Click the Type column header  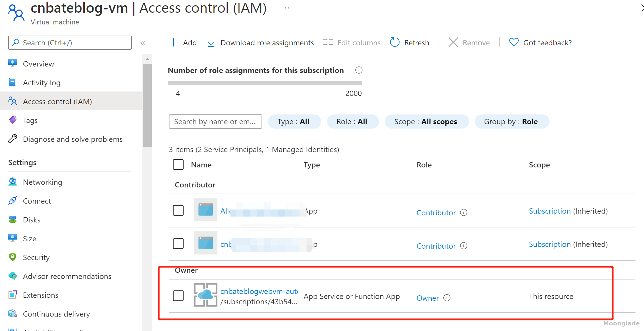tap(312, 165)
